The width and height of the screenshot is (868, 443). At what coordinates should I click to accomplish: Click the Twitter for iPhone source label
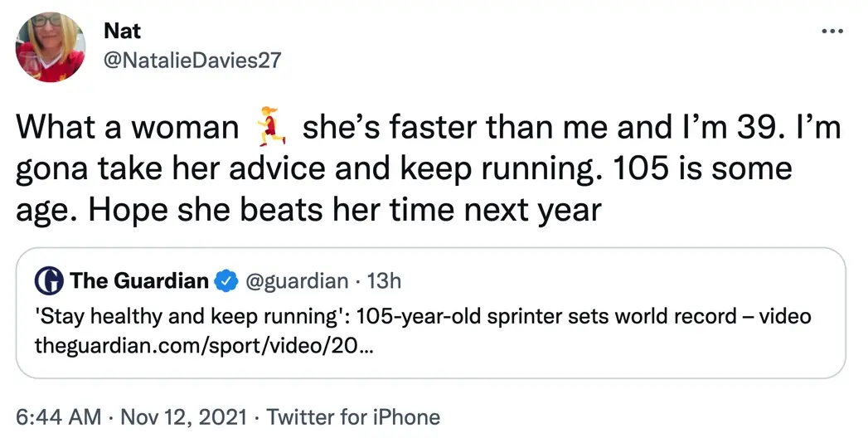[x=354, y=416]
